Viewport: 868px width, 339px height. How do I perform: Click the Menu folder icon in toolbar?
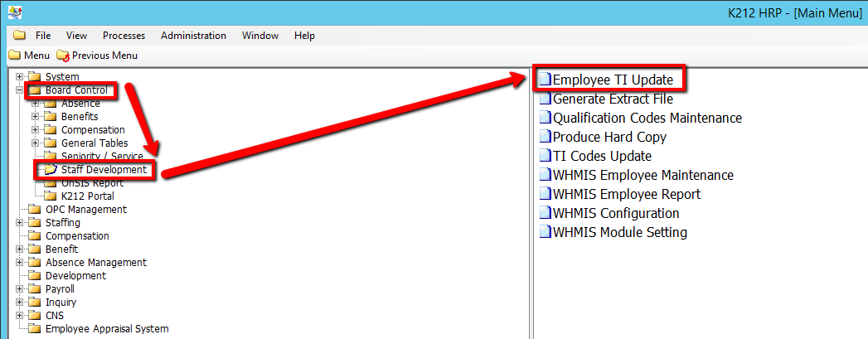[x=14, y=56]
